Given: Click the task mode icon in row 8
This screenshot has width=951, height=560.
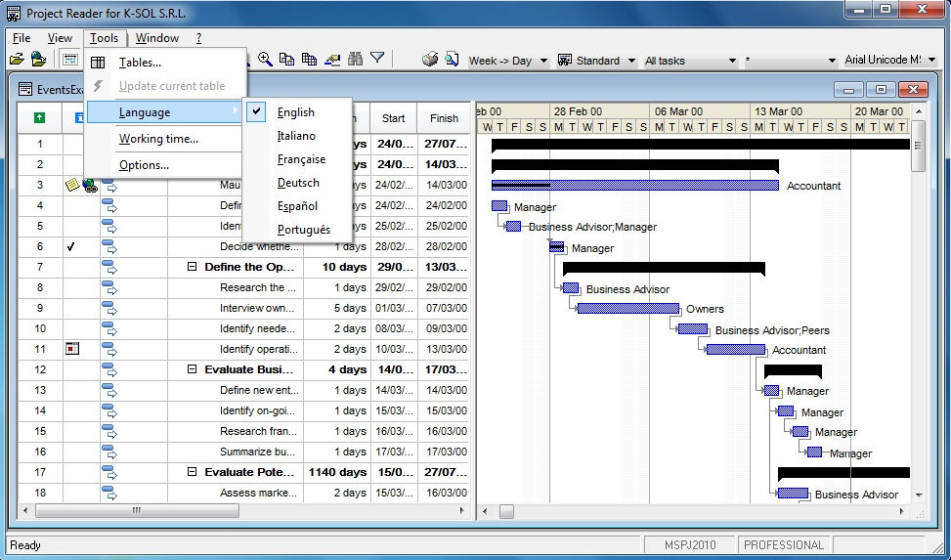Looking at the screenshot, I should click(x=109, y=287).
